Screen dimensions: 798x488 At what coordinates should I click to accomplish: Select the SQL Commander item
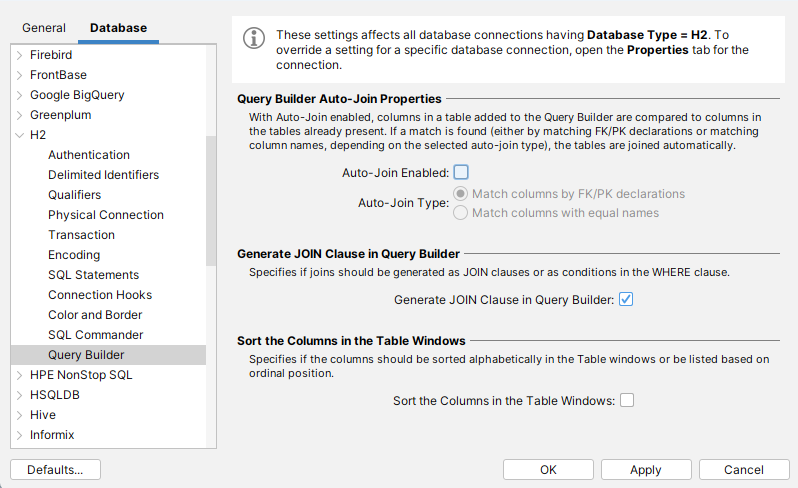[95, 335]
